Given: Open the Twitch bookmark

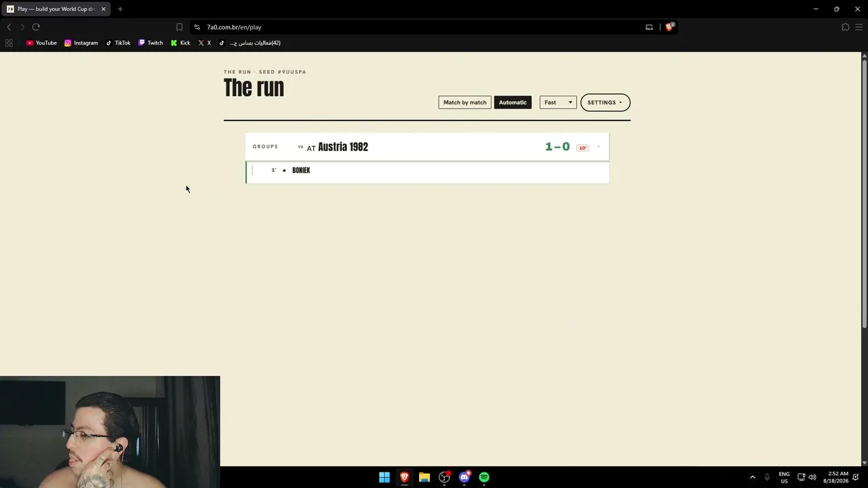Looking at the screenshot, I should [x=151, y=43].
